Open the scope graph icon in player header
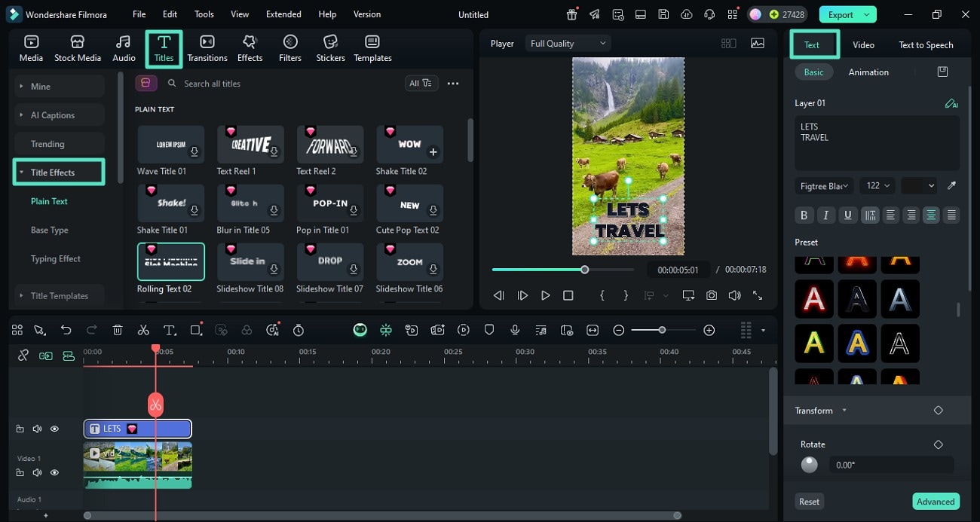 coord(758,44)
